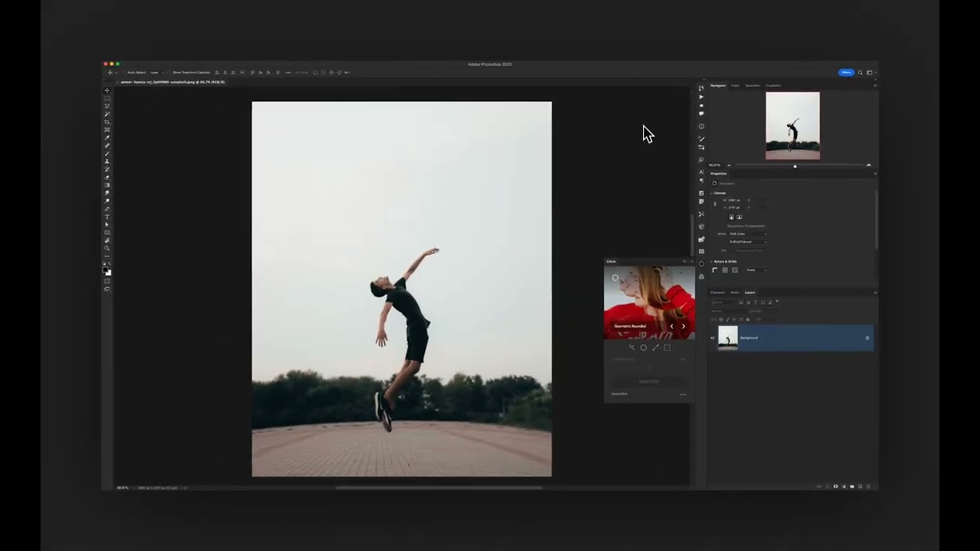This screenshot has height=551, width=980.
Task: Open the Pixels units dropdown
Action: pos(756,270)
